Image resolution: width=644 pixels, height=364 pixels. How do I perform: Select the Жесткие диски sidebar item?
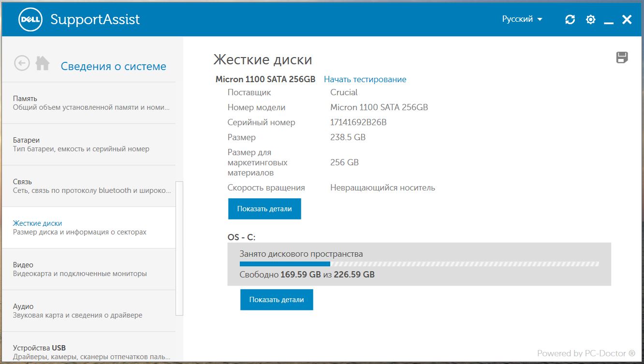pyautogui.click(x=89, y=227)
